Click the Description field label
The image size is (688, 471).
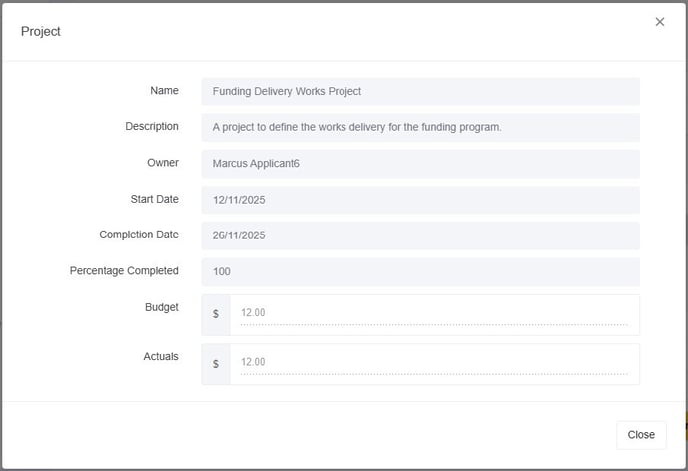(152, 127)
